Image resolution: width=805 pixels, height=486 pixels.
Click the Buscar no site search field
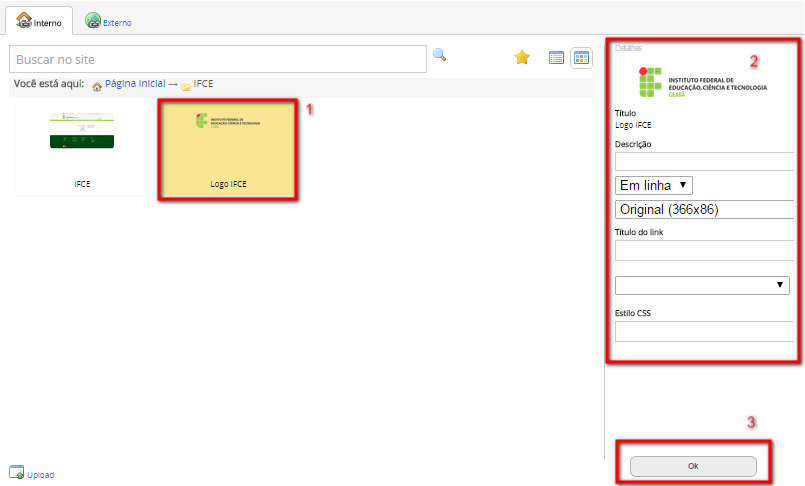(x=218, y=60)
